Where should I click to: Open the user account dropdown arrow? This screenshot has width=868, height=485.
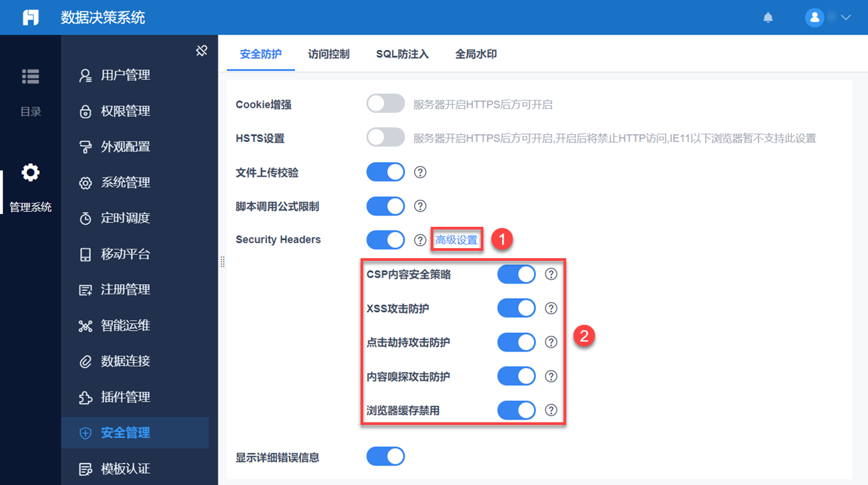(846, 17)
